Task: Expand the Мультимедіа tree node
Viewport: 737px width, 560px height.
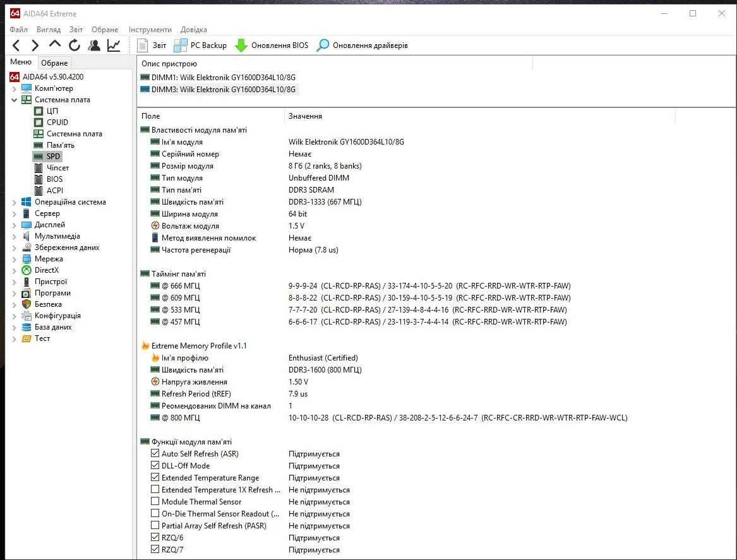Action: 14,236
